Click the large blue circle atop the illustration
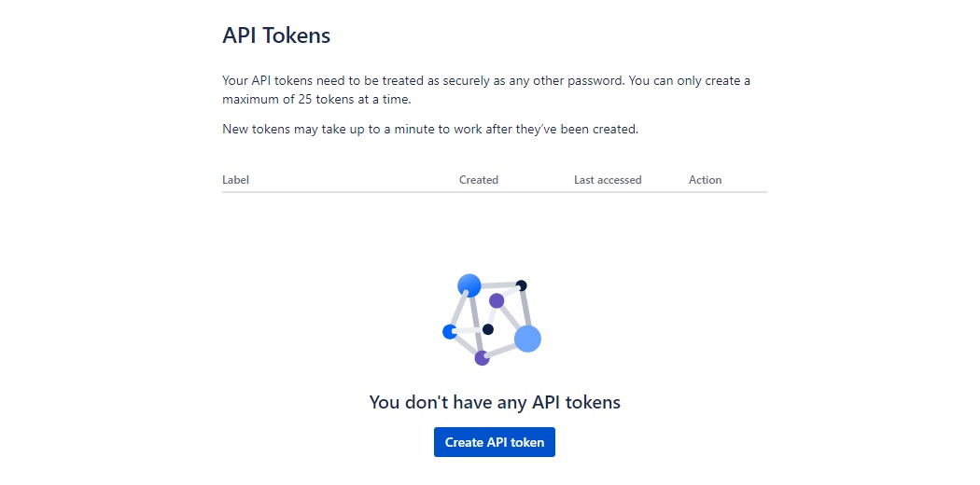Viewport: 980px width, 485px height. click(x=469, y=285)
